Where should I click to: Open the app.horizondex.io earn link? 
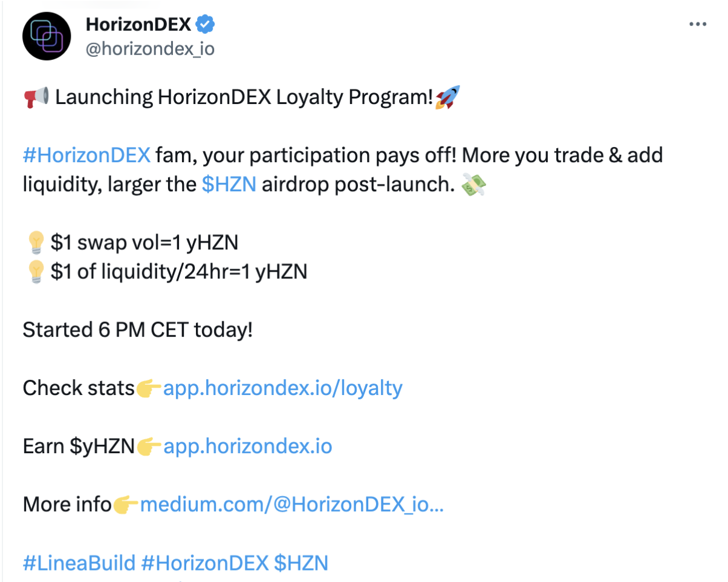(248, 446)
